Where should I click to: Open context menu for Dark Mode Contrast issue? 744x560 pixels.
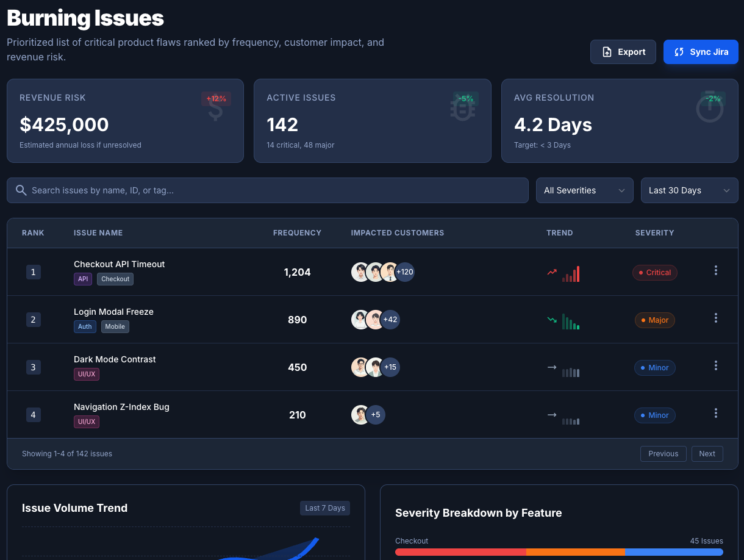[x=715, y=365]
